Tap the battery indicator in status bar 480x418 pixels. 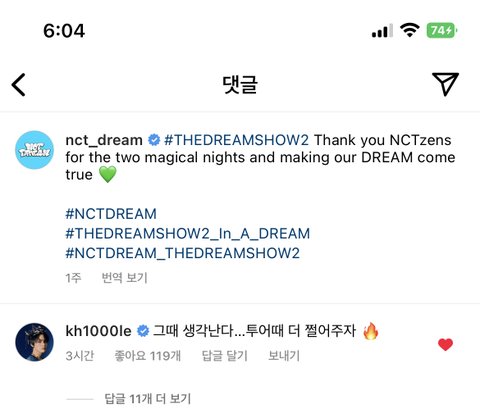442,31
